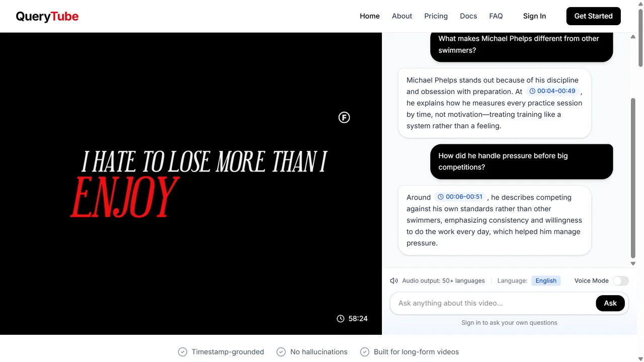Click the circled F icon on video
644x362 pixels.
coord(344,118)
